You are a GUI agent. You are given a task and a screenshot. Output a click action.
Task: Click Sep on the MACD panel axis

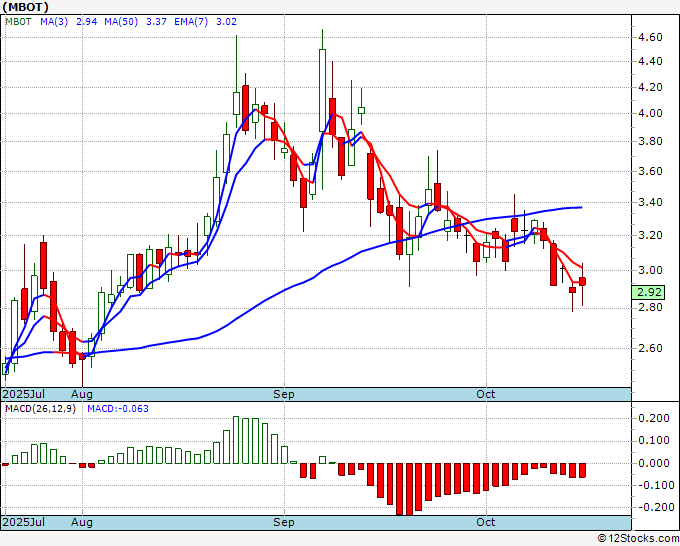coord(284,522)
